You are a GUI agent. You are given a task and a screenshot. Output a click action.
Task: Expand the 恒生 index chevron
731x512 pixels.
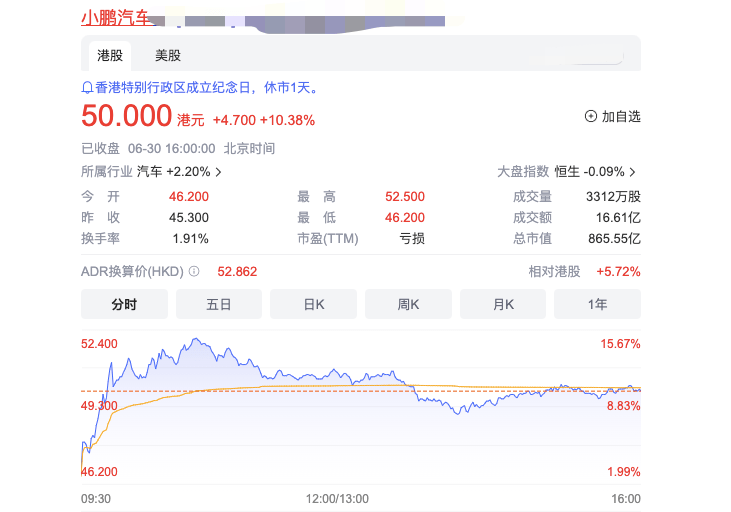(632, 172)
